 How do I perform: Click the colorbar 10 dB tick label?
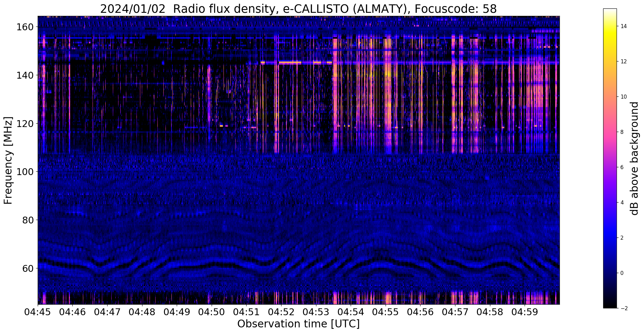(624, 97)
